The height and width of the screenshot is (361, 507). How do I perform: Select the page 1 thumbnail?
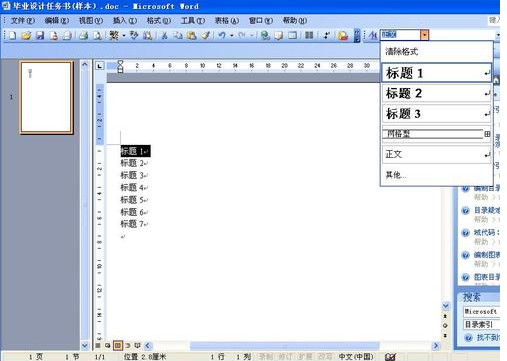46,97
